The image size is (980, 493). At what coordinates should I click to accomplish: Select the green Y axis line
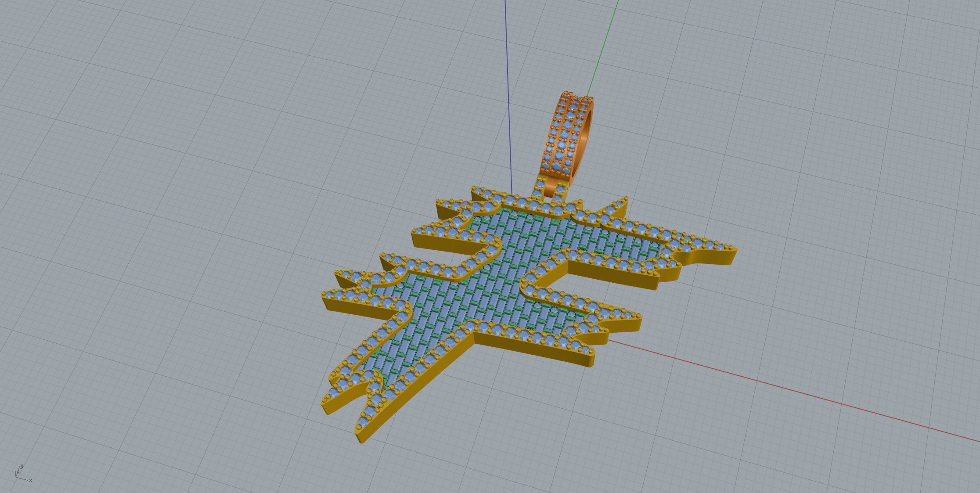point(603,48)
